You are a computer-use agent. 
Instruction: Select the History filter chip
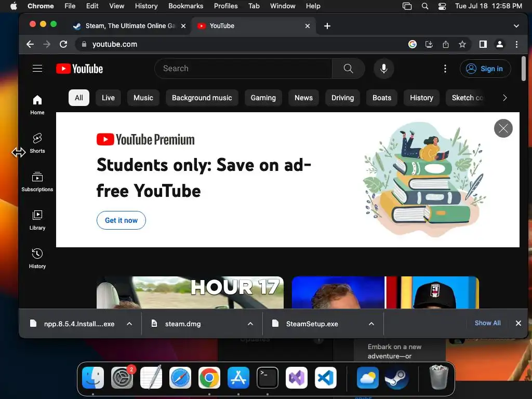coord(421,98)
